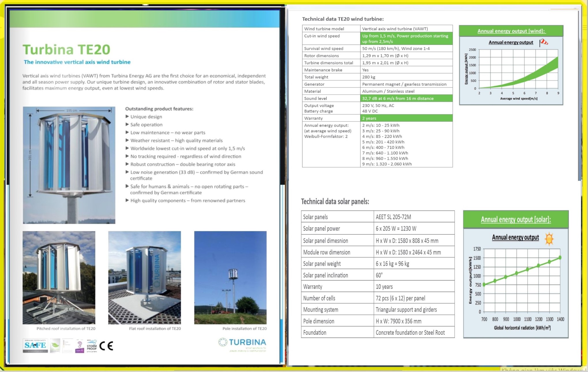
Task: Click the 'Vertical axis wind turbine (VAWT)' cell
Action: click(406, 29)
